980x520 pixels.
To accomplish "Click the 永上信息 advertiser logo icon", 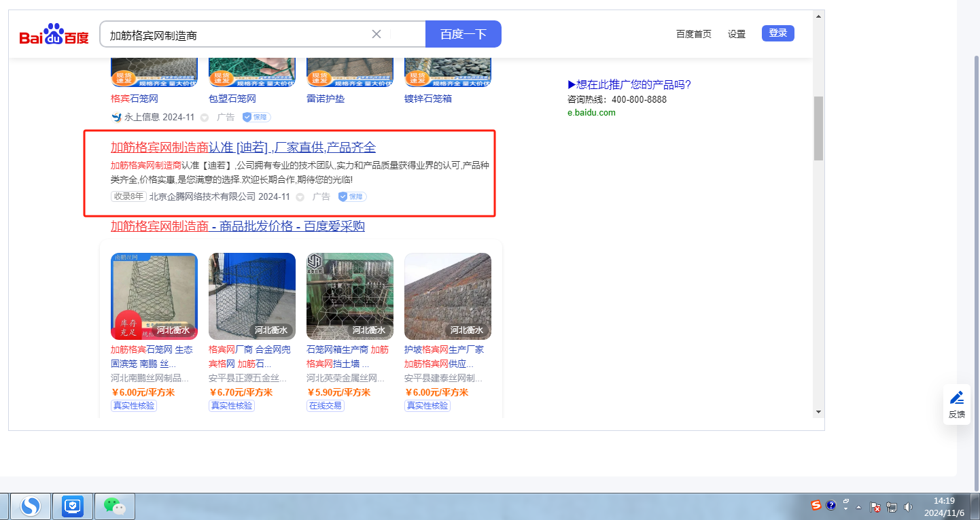I will point(116,117).
